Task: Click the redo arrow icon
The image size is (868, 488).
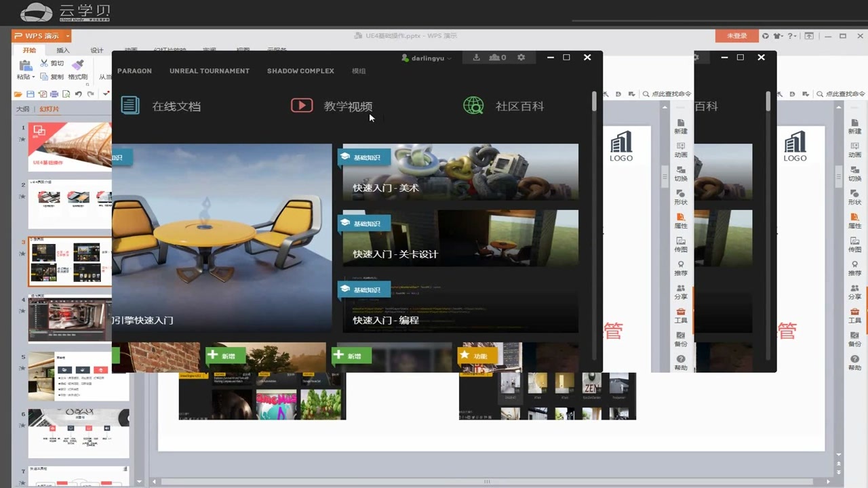Action: (x=91, y=94)
